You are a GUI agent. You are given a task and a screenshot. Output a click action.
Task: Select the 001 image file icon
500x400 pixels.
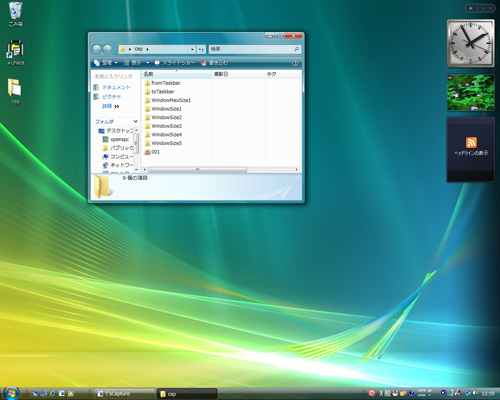click(147, 152)
